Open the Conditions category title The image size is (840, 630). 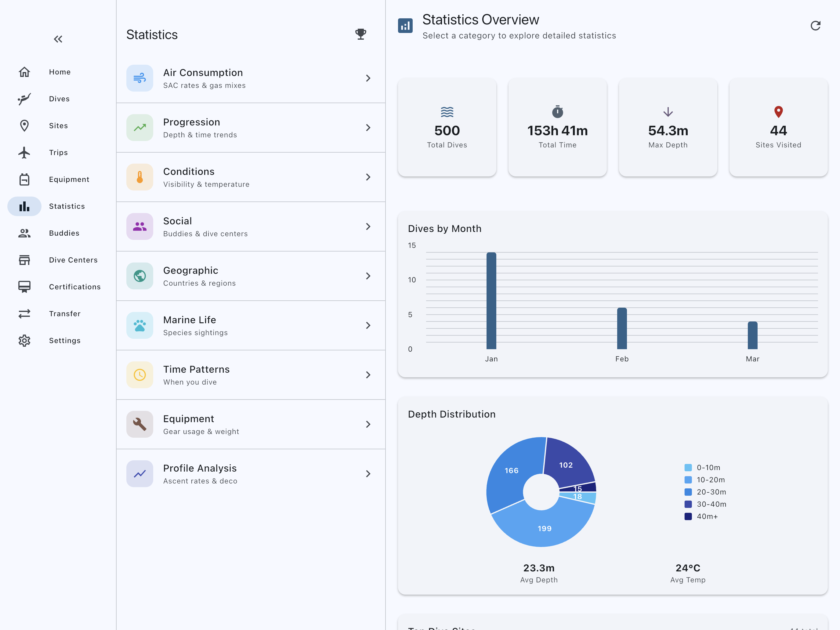189,171
